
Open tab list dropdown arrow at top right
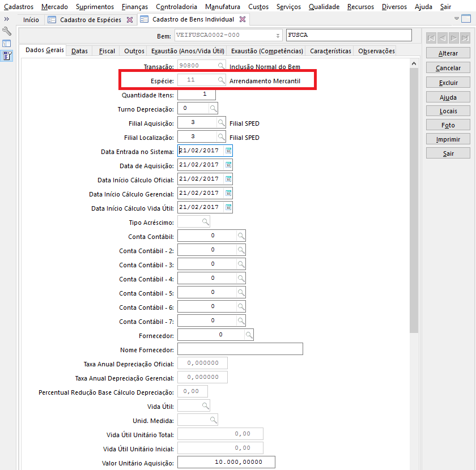tap(457, 19)
